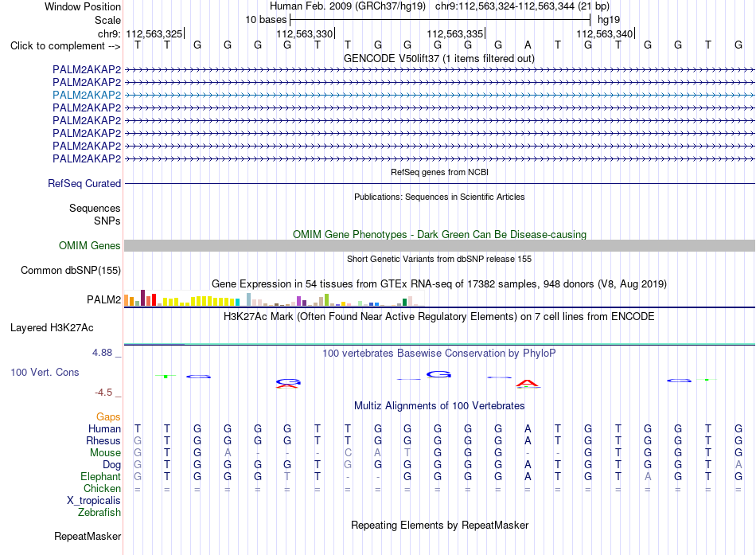
Task: Click the 'C' base in the Mouse row
Action: (348, 453)
